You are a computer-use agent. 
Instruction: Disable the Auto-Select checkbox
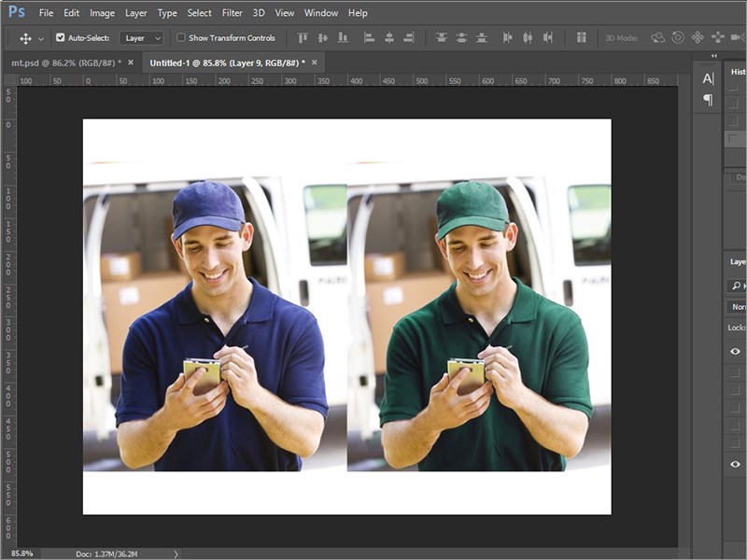61,38
